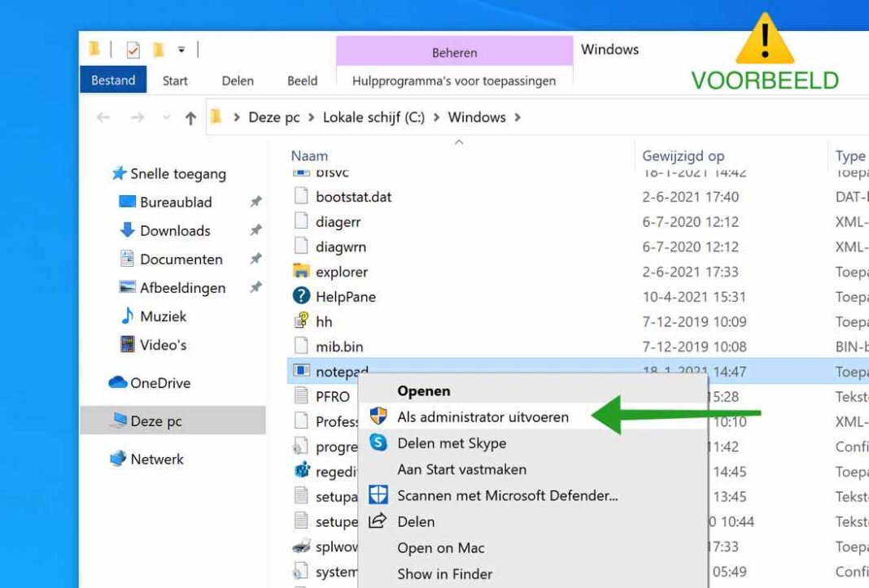Select Snelle toegang in navigation pane
The image size is (869, 588).
click(178, 174)
